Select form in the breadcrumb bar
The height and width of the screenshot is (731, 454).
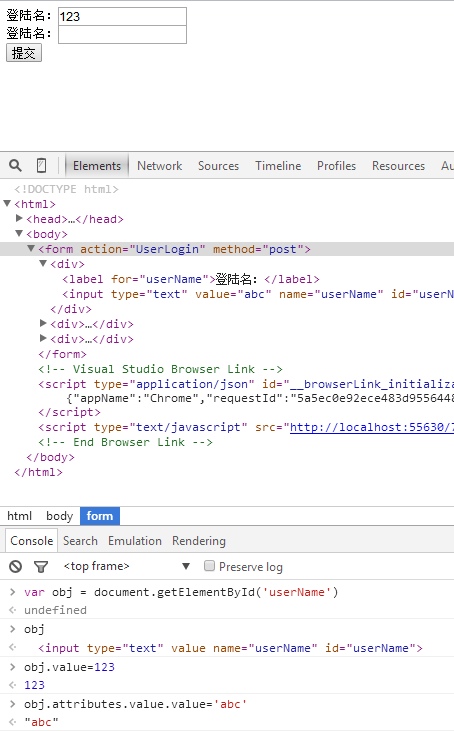(100, 516)
